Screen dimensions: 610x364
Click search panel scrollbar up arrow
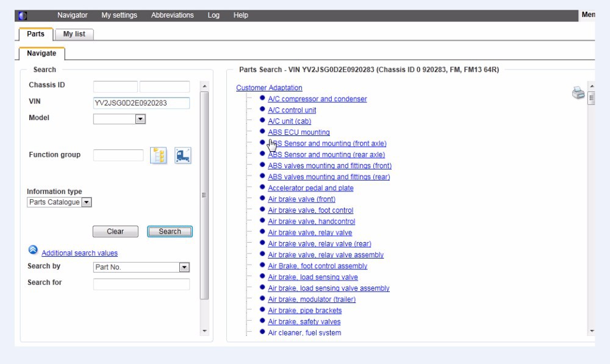tap(204, 86)
